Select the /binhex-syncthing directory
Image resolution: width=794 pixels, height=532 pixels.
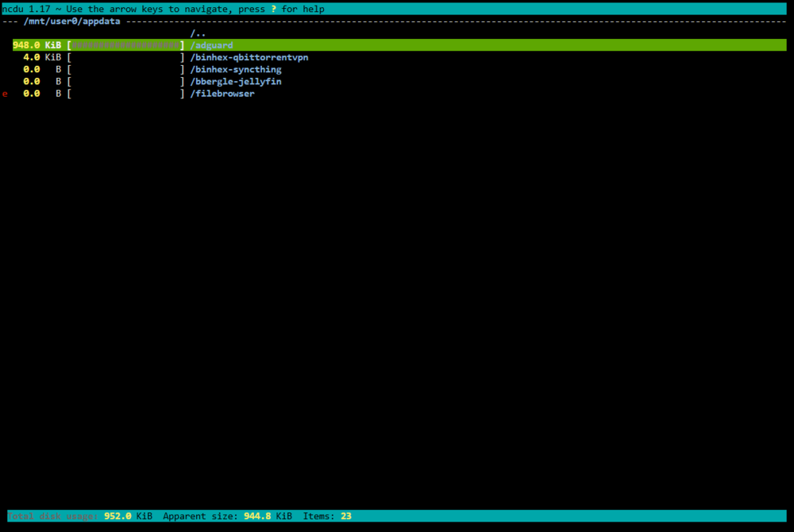(236, 69)
